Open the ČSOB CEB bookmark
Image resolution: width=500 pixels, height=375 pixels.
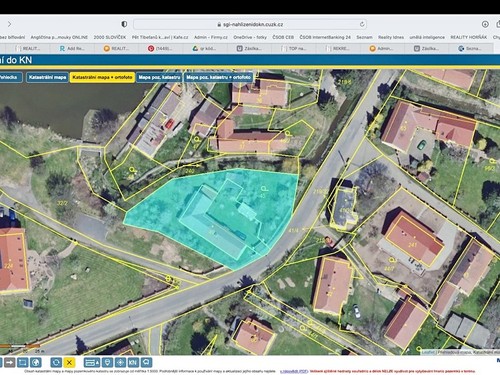point(283,37)
